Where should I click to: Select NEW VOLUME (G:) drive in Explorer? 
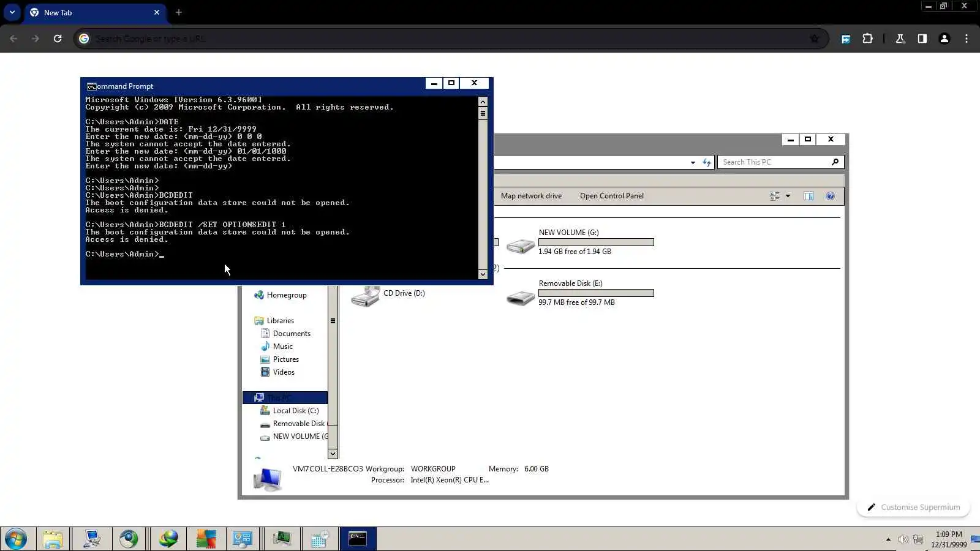pos(580,242)
